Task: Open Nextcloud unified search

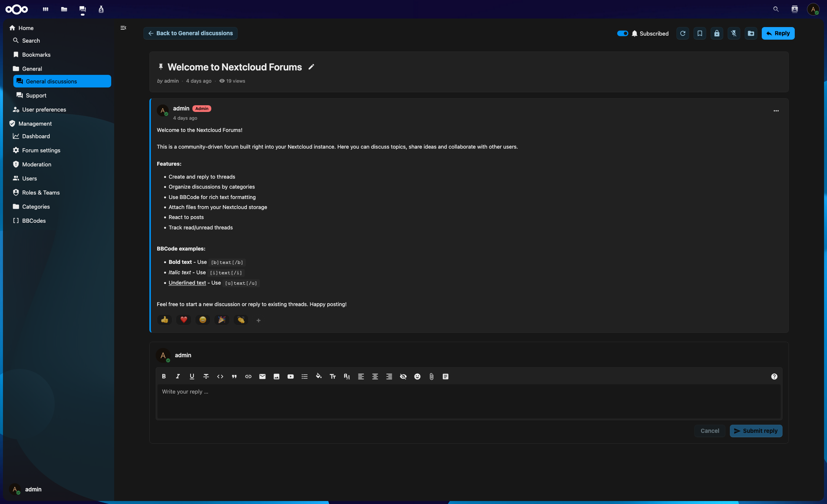Action: 776,9
